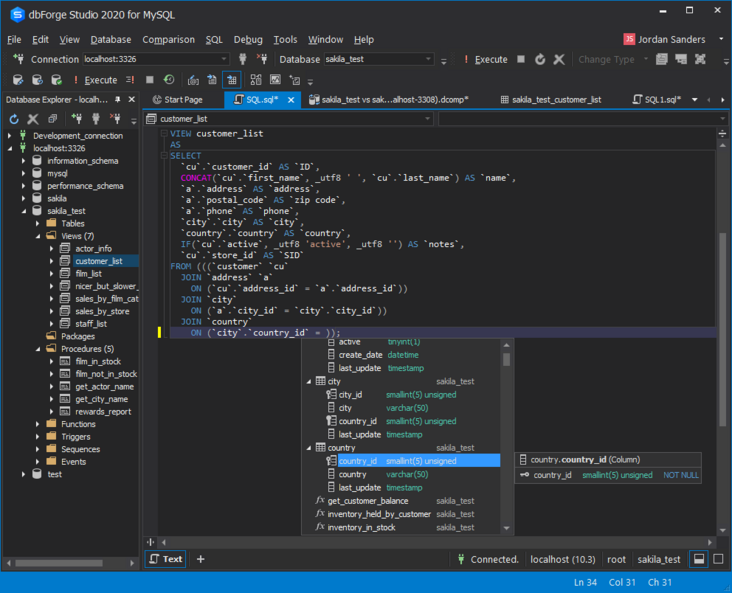Select the staff_list view in the tree
Viewport: 732px width, 593px height.
coord(90,324)
